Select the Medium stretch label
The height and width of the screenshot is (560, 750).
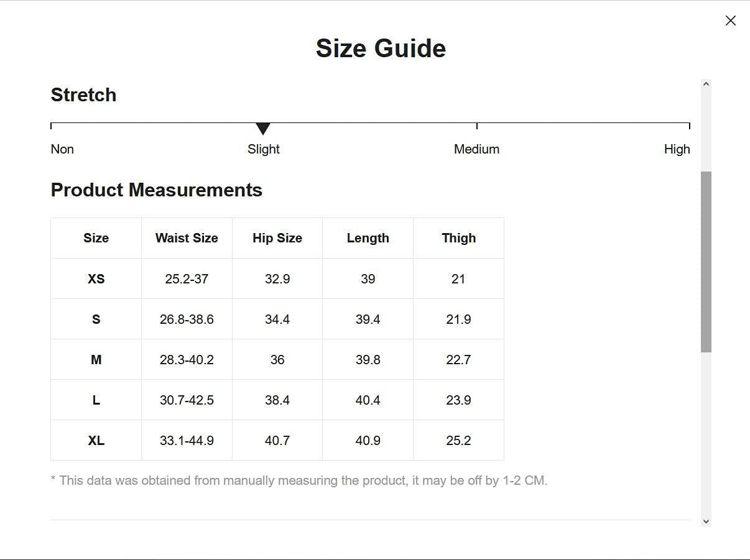476,149
